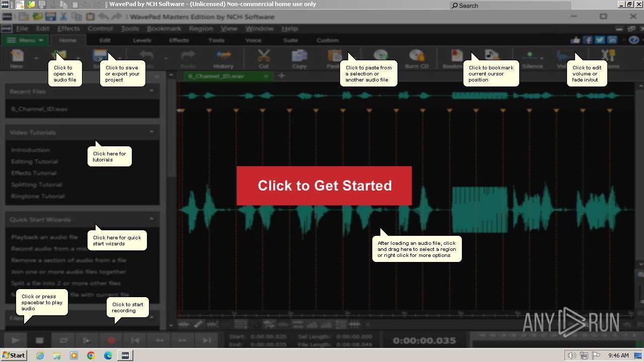Open the File menu
The width and height of the screenshot is (644, 362).
(x=22, y=29)
